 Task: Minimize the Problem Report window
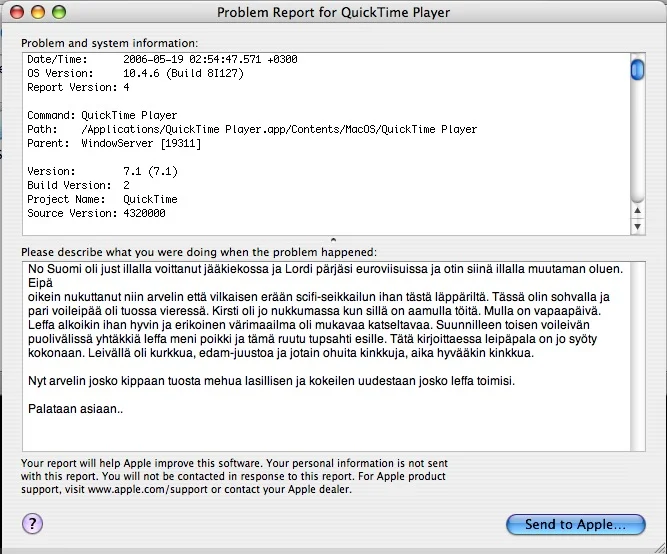point(40,12)
